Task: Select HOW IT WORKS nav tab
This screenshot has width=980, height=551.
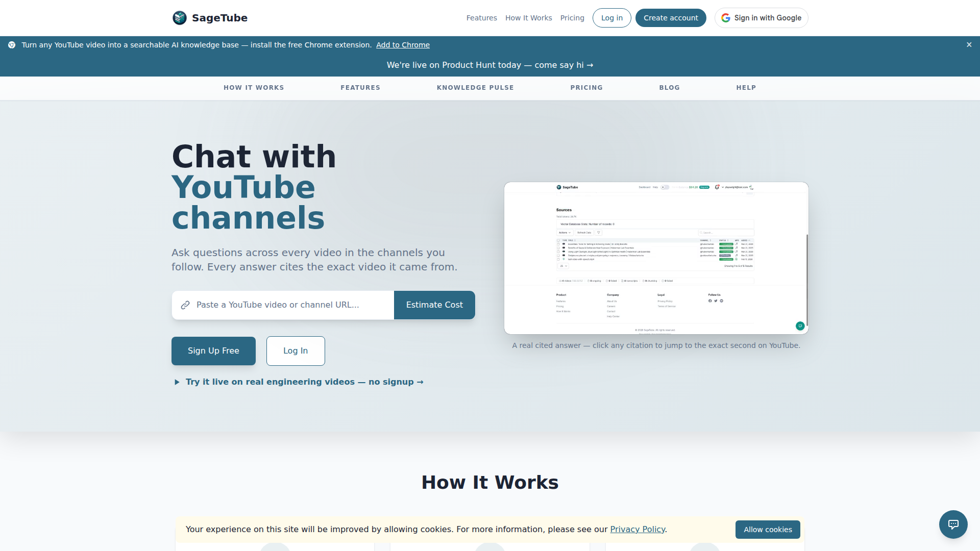Action: click(254, 88)
